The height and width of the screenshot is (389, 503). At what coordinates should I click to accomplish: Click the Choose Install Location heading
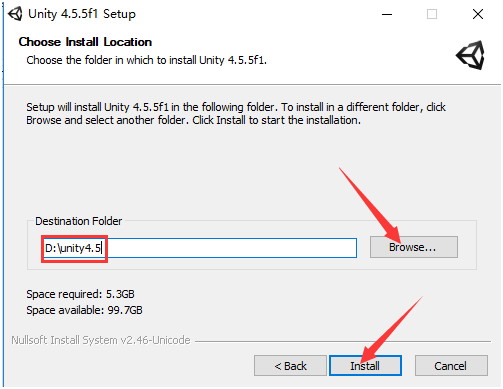[85, 42]
